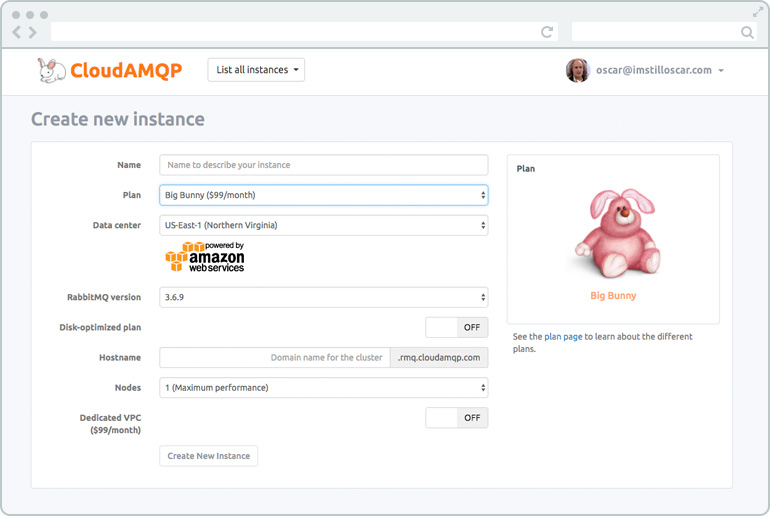
Task: Click the Hostname domain name field
Action: (x=275, y=357)
